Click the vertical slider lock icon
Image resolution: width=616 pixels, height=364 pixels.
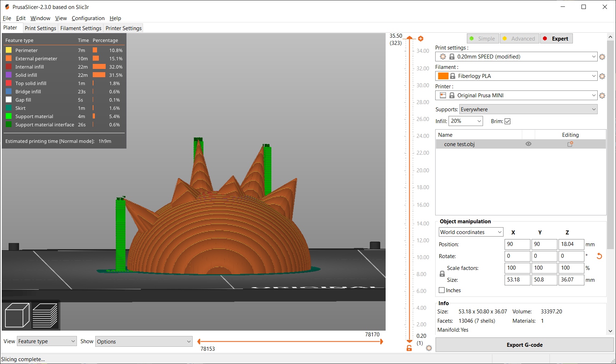click(409, 348)
